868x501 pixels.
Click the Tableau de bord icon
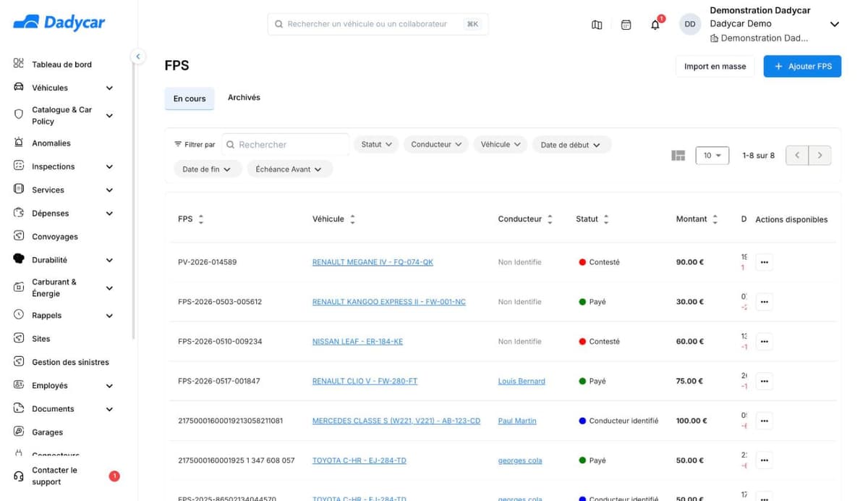coord(19,64)
